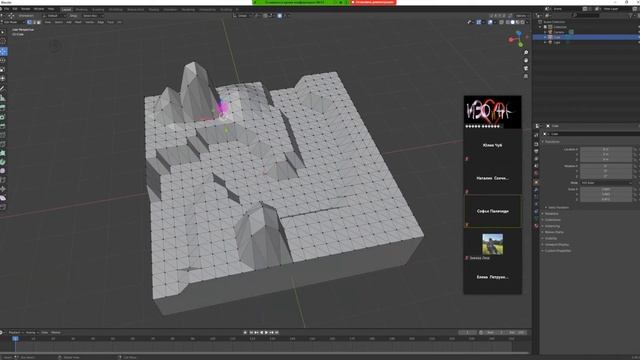Screen dimensions: 640x360
Task: Open the Mesh menu in viewport header
Action: pyautogui.click(x=78, y=22)
